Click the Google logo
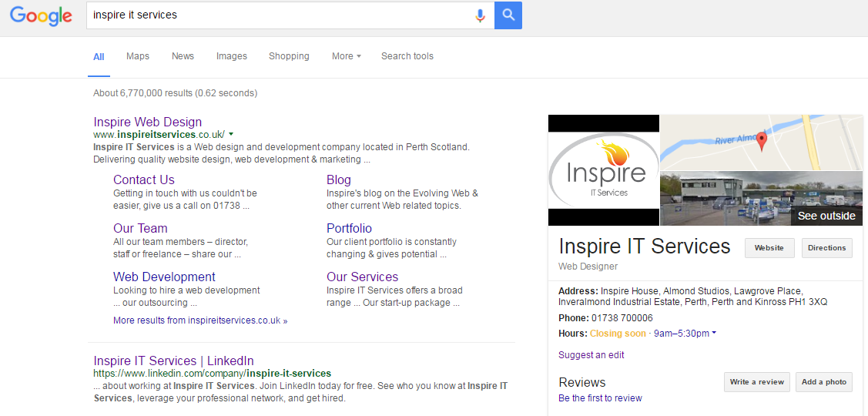The width and height of the screenshot is (868, 416). point(41,16)
